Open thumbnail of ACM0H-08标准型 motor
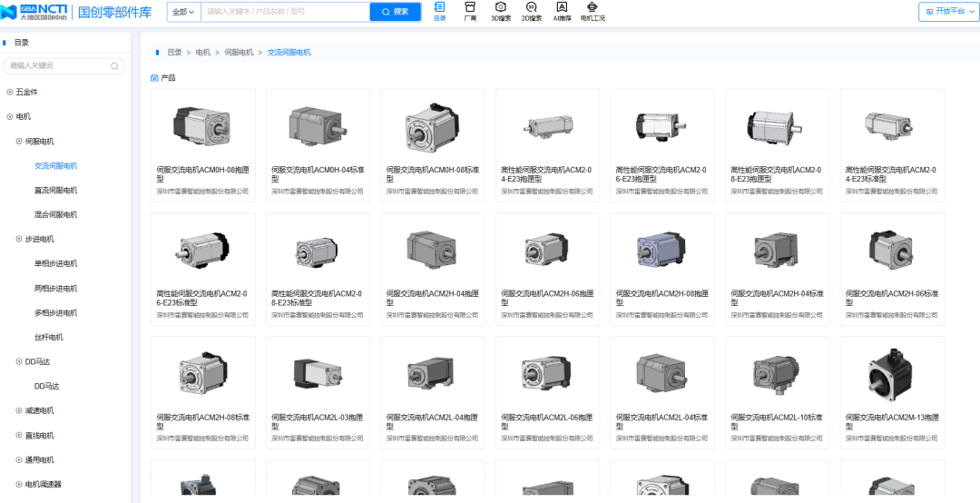The height and width of the screenshot is (503, 980). [x=433, y=126]
